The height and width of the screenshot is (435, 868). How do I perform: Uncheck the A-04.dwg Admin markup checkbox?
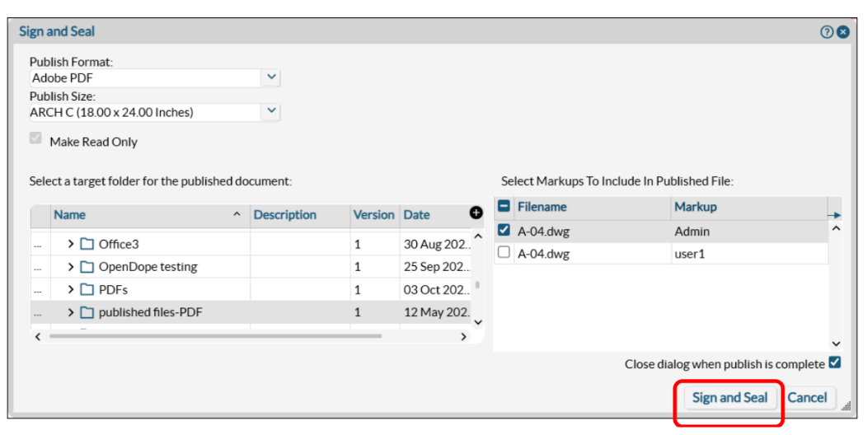coord(504,230)
